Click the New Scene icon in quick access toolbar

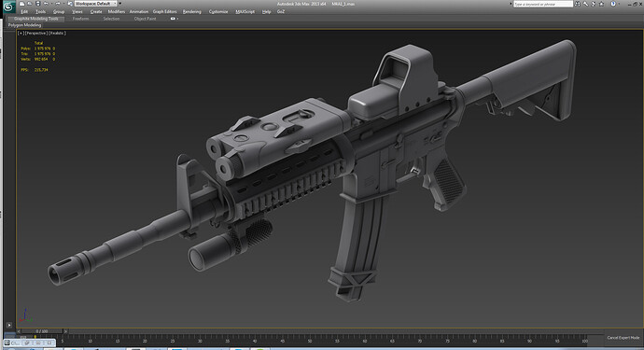(x=21, y=4)
